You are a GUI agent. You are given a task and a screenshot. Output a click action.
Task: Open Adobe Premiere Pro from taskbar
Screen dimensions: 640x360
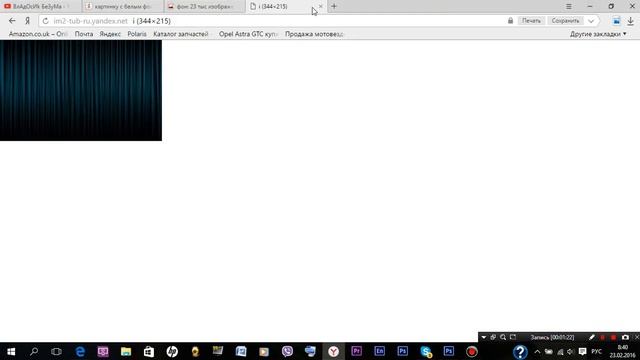pos(356,351)
